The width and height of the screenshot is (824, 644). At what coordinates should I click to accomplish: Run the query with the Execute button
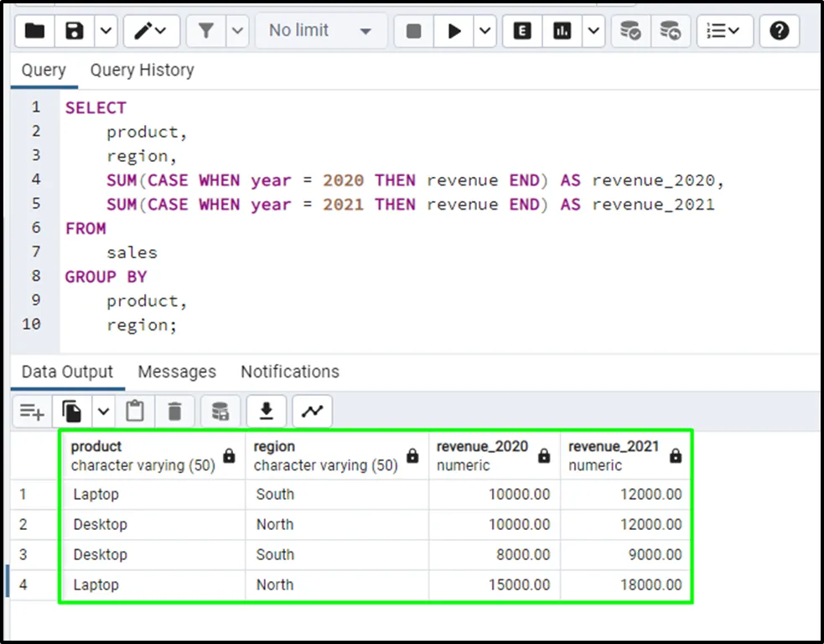click(454, 31)
